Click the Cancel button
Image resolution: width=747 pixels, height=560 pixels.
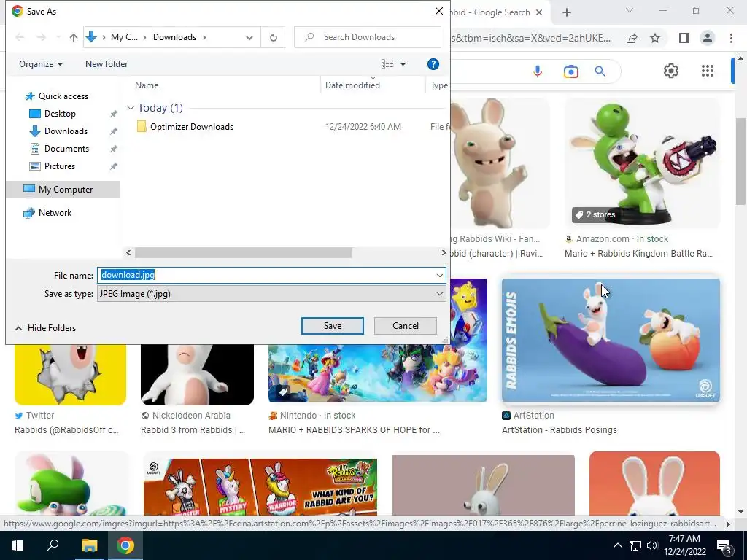406,326
